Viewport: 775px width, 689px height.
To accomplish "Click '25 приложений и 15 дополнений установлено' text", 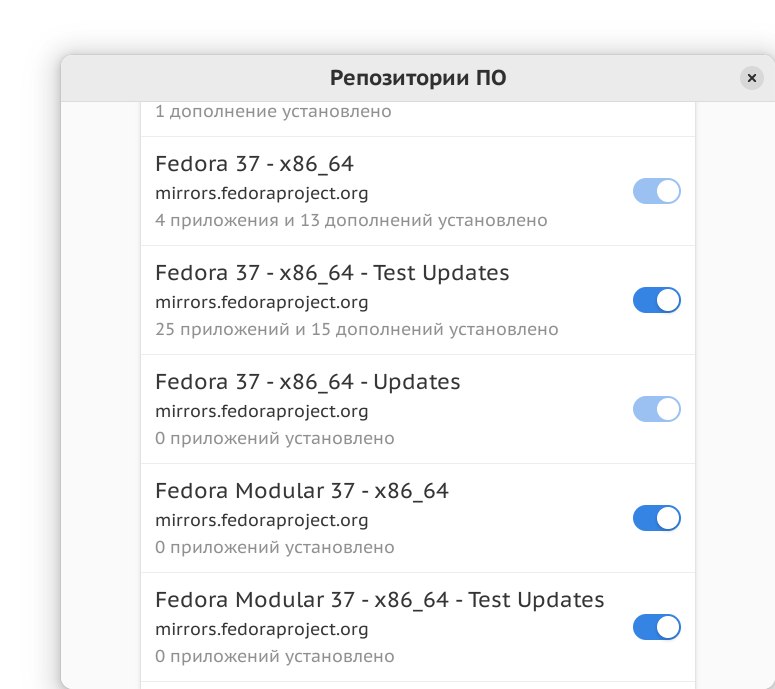I will (357, 329).
